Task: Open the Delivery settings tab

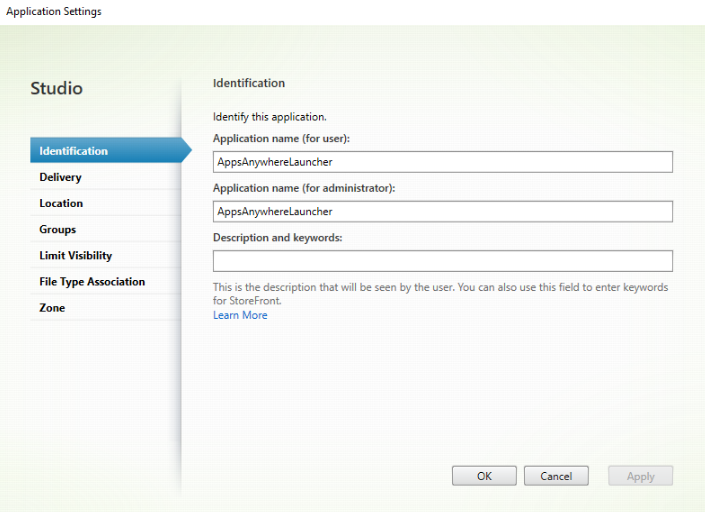Action: coord(61,177)
